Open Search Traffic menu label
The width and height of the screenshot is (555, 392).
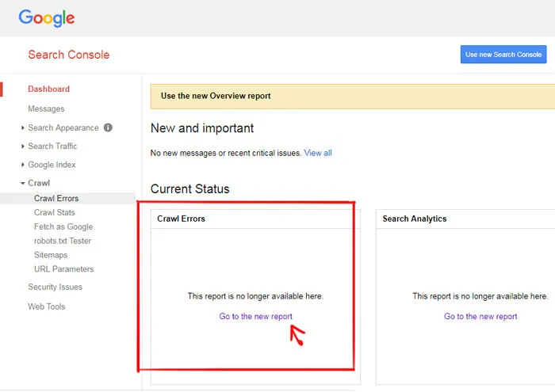[52, 146]
